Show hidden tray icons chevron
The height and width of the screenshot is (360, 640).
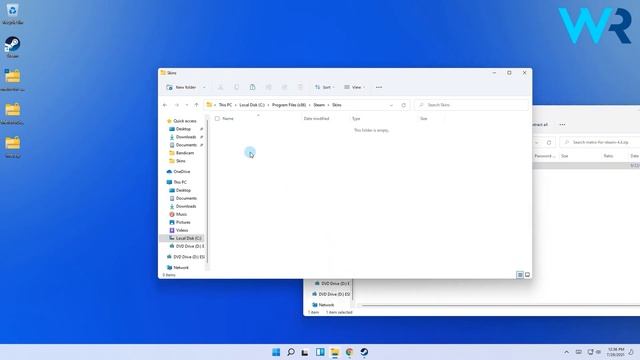point(567,352)
